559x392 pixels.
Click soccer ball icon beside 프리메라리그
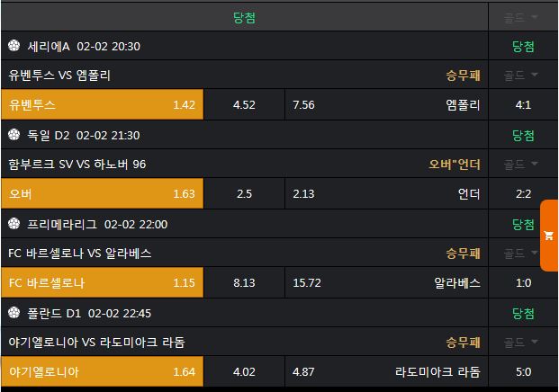14,224
